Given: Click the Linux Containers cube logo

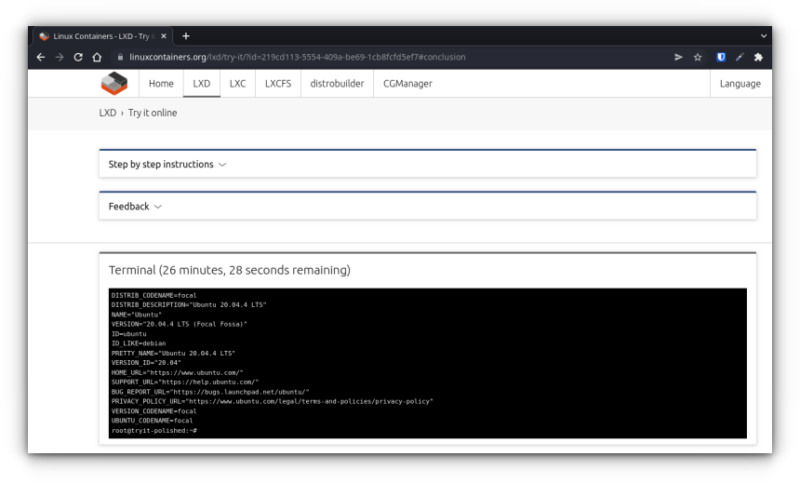Looking at the screenshot, I should click(114, 83).
